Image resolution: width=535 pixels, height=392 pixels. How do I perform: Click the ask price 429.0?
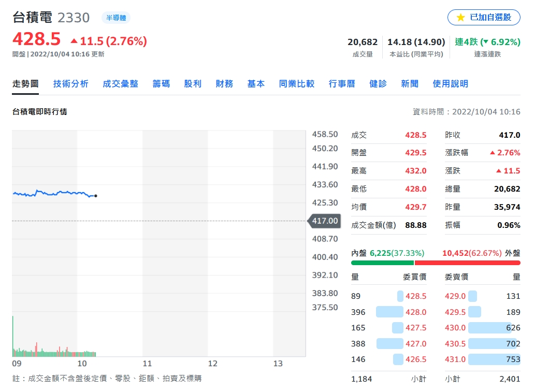455,296
